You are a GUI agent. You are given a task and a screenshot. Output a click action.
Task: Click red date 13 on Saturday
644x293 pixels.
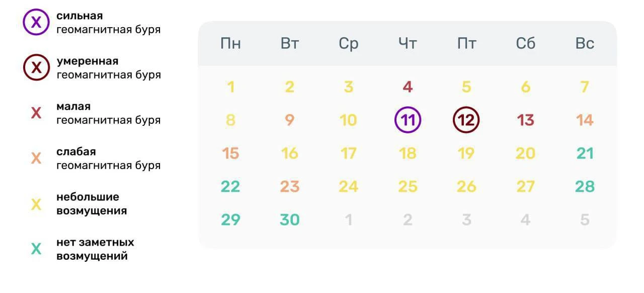[525, 120]
